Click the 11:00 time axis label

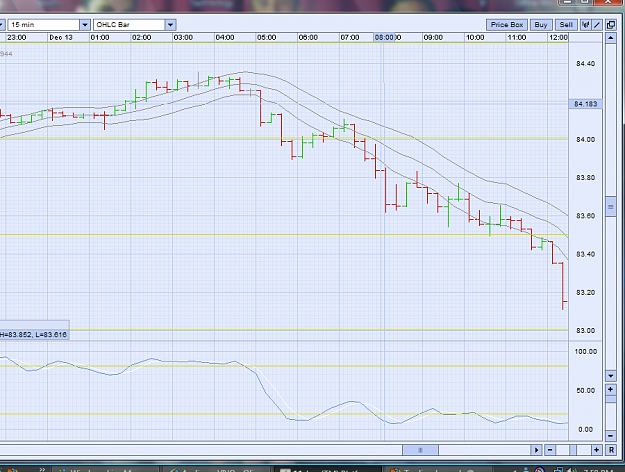517,37
